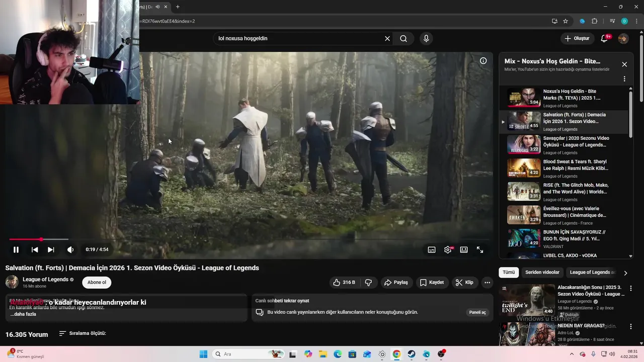This screenshot has height=362, width=644.
Task: Open Chrome media controls icon
Action: point(612,21)
